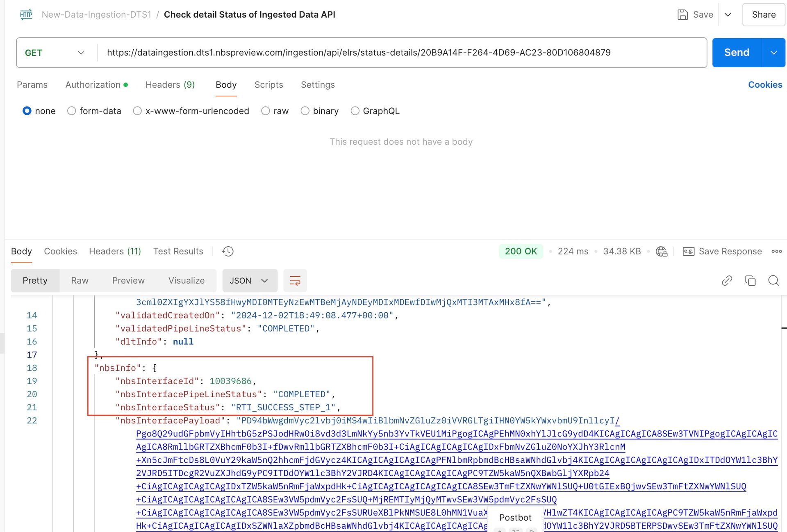Select the form-data radio button

[72, 111]
